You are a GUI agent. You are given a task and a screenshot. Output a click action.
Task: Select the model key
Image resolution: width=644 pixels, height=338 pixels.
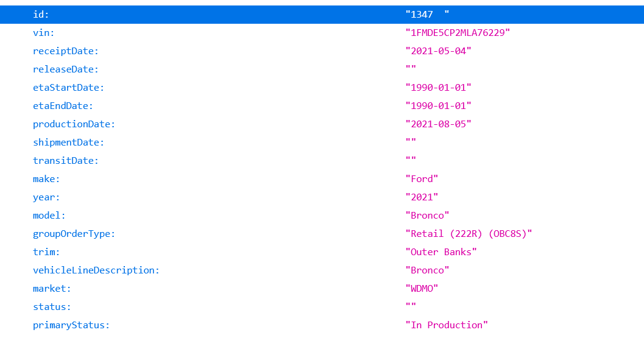pos(49,216)
